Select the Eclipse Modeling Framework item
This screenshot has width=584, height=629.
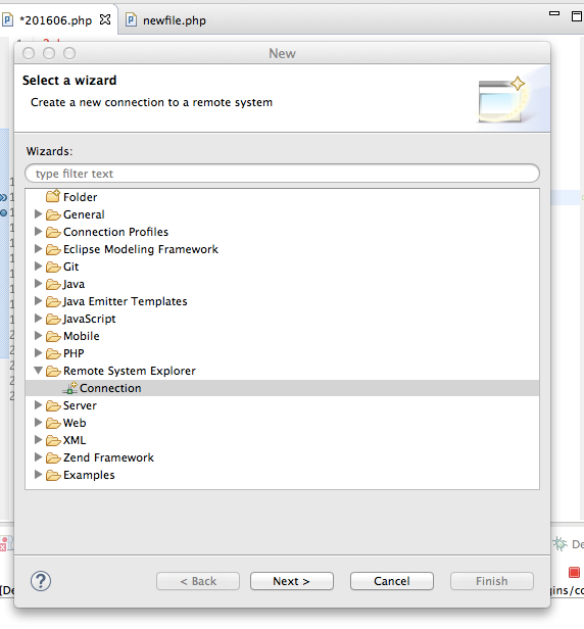140,249
